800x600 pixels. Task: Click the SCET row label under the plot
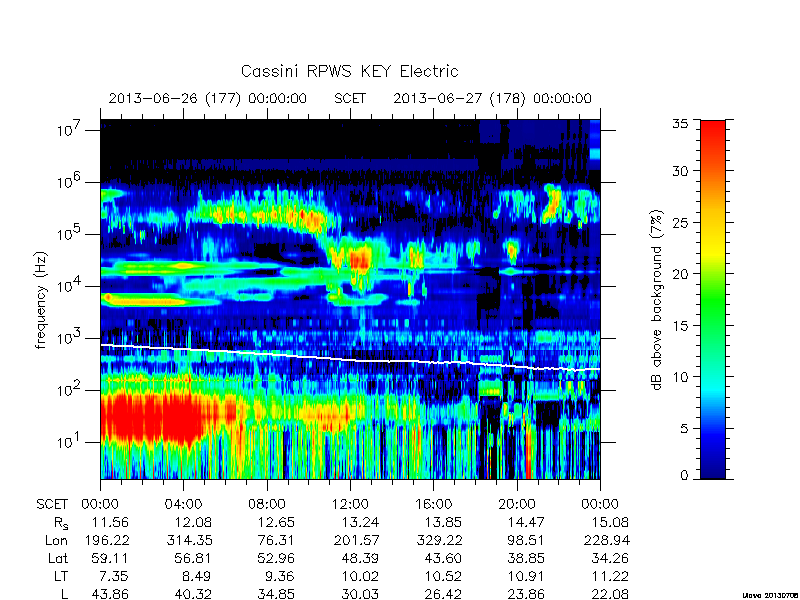52,504
